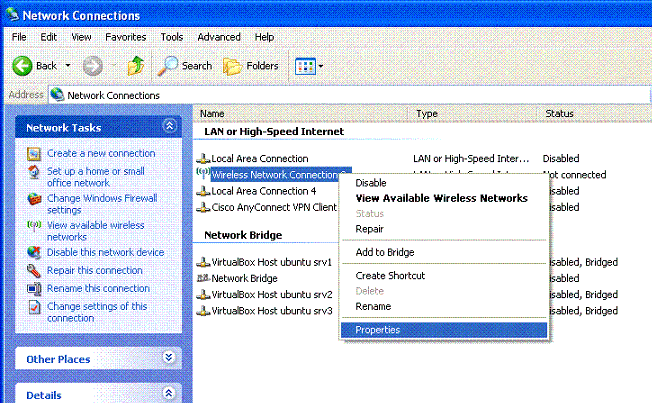653x403 pixels.
Task: Select VirtualBox Host ubuntu srv2 entry
Action: [272, 295]
